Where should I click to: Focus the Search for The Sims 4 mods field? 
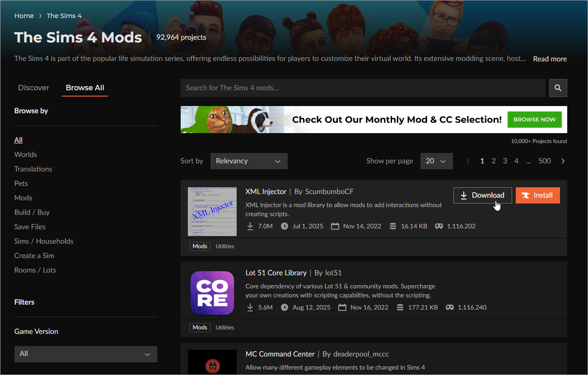(363, 88)
